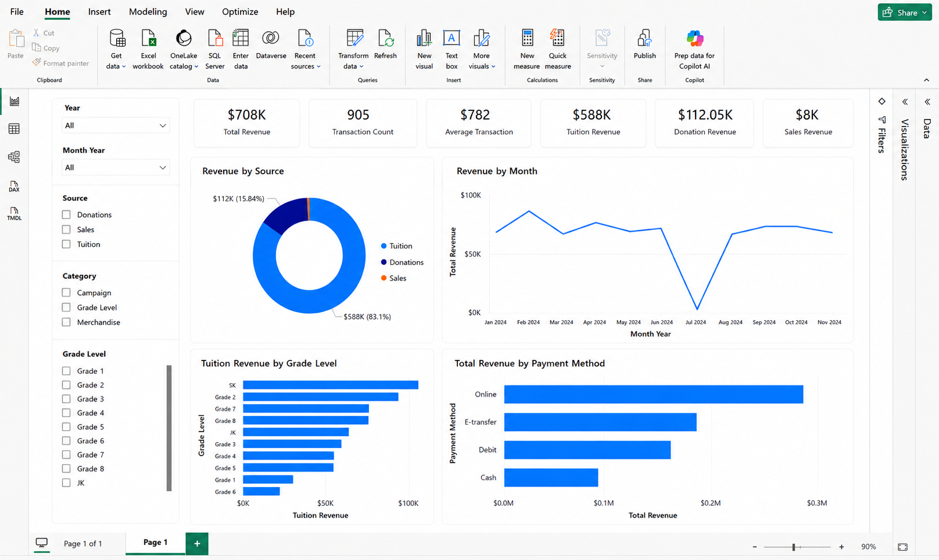Click the Paste clipboard icon

(x=16, y=38)
